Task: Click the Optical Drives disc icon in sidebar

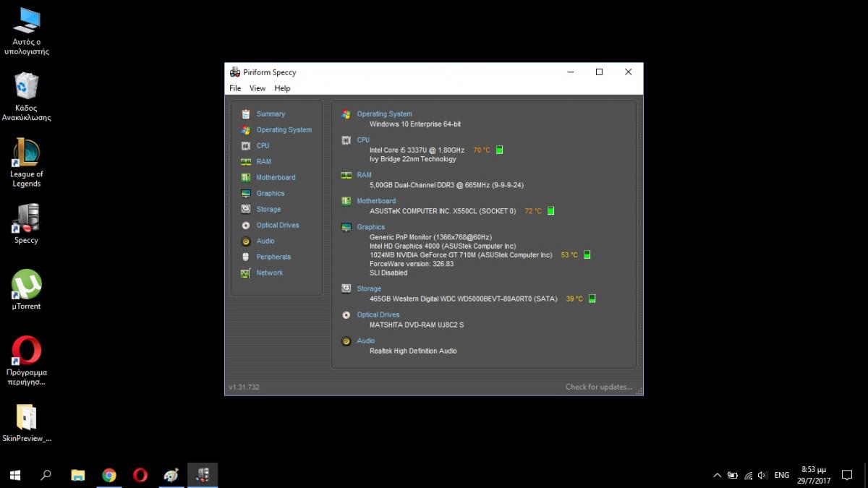Action: pos(246,226)
